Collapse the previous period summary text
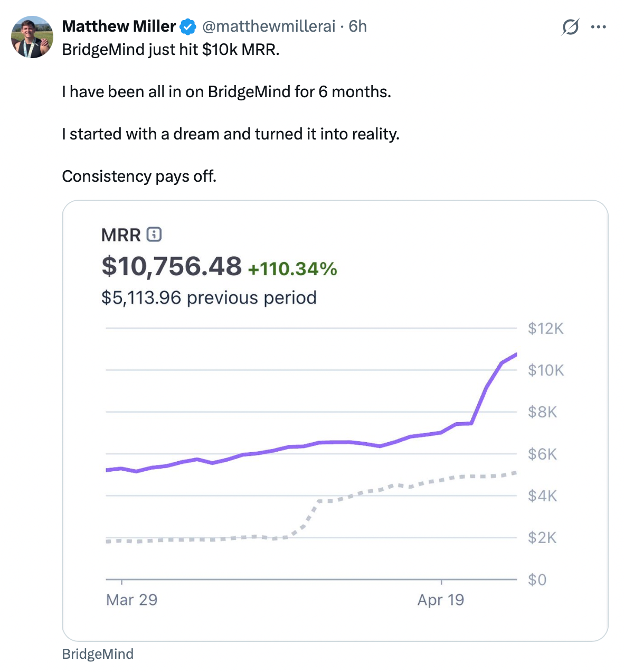 (208, 297)
